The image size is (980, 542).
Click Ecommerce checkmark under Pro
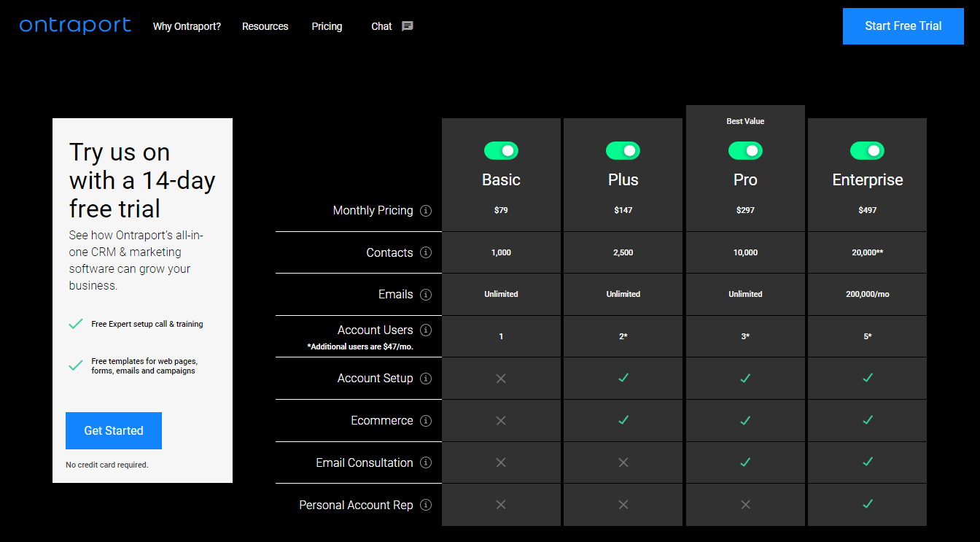745,420
